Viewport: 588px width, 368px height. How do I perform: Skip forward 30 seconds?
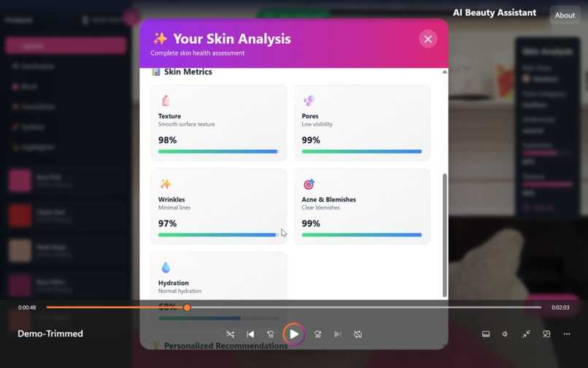tap(317, 334)
